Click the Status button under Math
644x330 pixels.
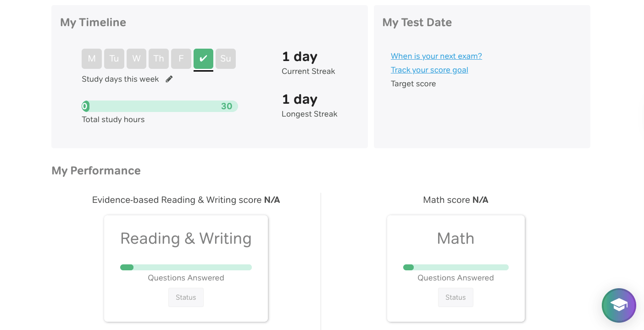pyautogui.click(x=455, y=297)
